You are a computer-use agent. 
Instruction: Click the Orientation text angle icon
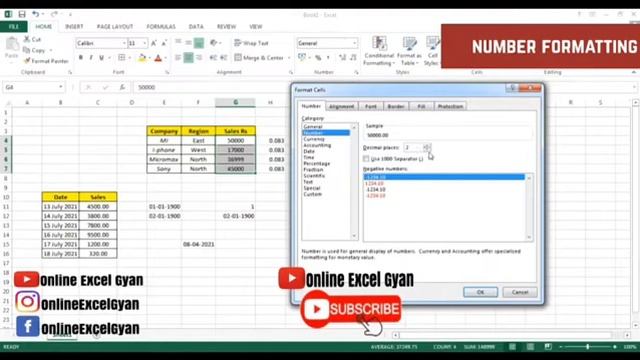pyautogui.click(x=214, y=42)
